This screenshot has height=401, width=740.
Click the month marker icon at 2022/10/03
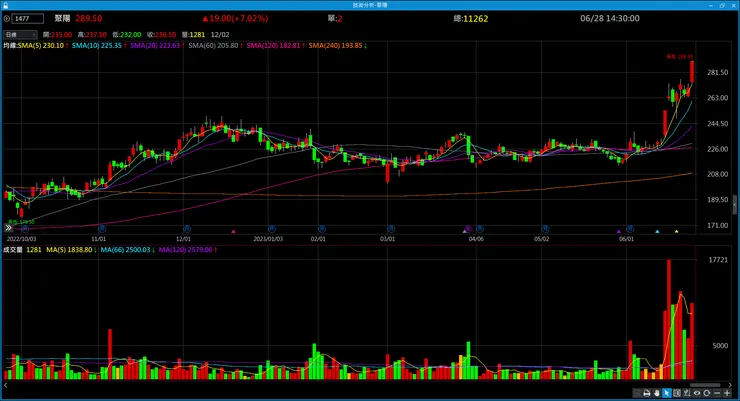coord(25,229)
